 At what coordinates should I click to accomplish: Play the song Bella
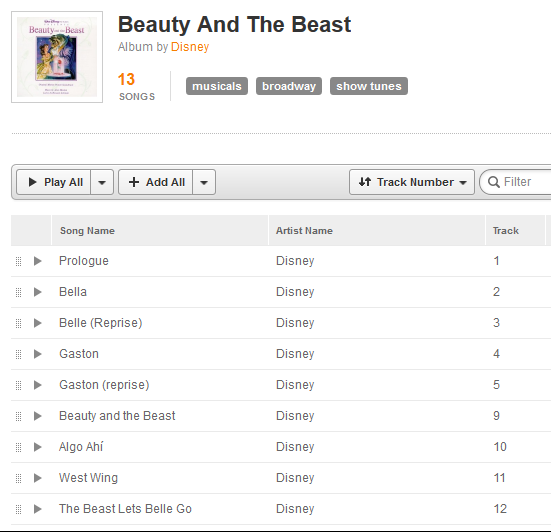(x=38, y=292)
